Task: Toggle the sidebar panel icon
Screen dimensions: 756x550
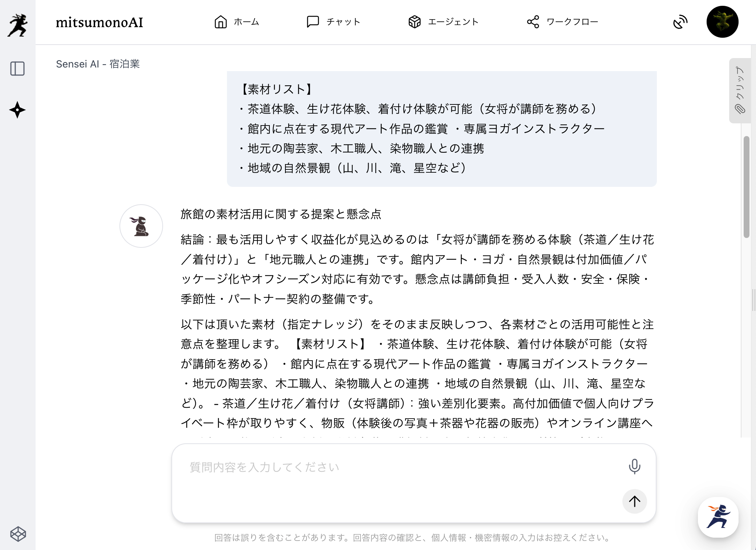Action: point(17,69)
